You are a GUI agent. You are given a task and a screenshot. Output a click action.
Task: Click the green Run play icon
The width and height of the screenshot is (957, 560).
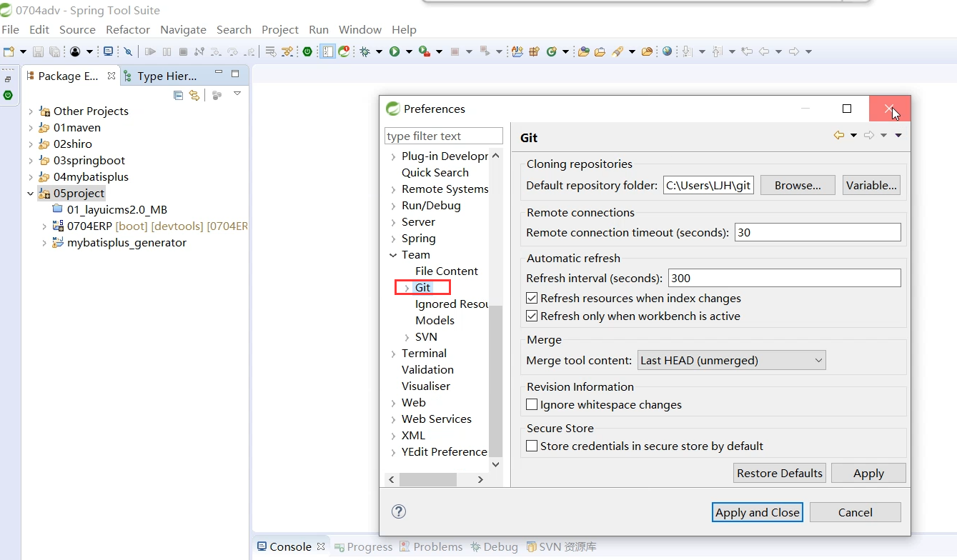coord(394,51)
